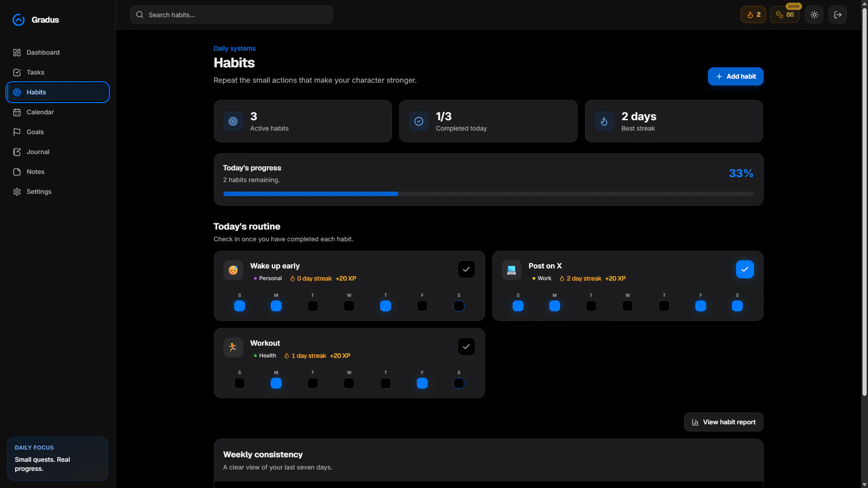Click Workout runner icon
The width and height of the screenshot is (868, 488).
(233, 347)
